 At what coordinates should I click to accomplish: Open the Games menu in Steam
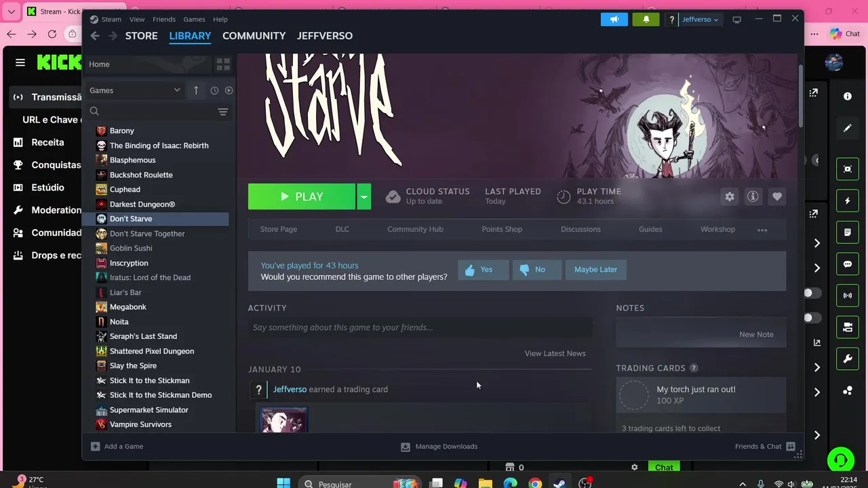pyautogui.click(x=194, y=19)
